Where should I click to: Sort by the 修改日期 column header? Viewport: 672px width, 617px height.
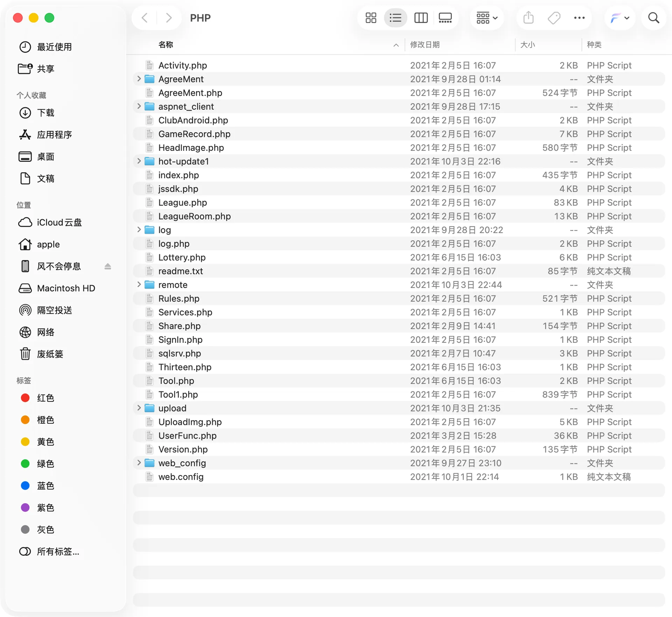tap(425, 45)
